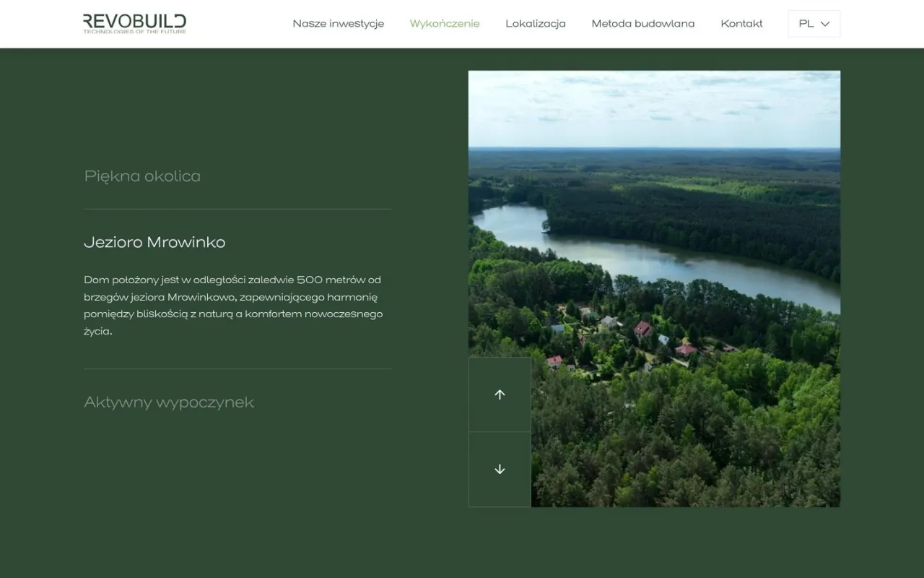Open the PL language selector
Screen dimensions: 924x578
814,24
